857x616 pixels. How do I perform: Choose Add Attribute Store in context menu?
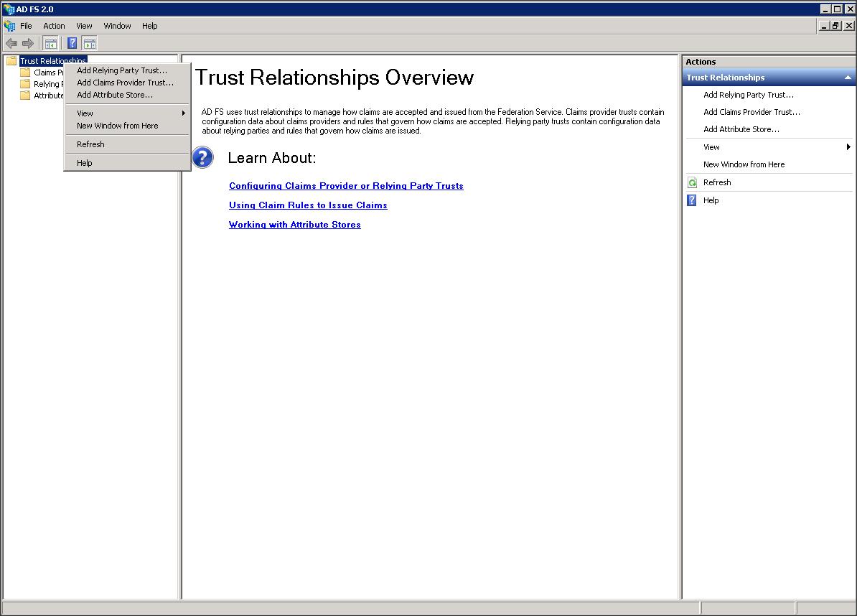[x=127, y=95]
